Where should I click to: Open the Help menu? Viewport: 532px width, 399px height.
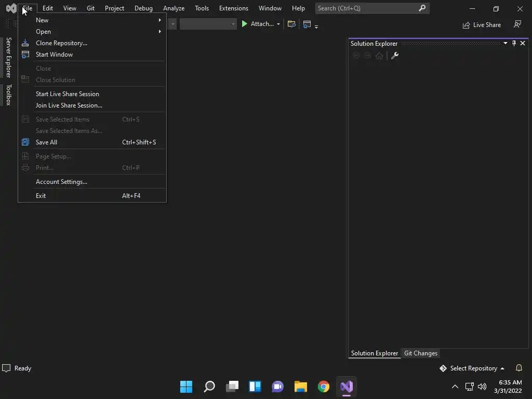[299, 8]
